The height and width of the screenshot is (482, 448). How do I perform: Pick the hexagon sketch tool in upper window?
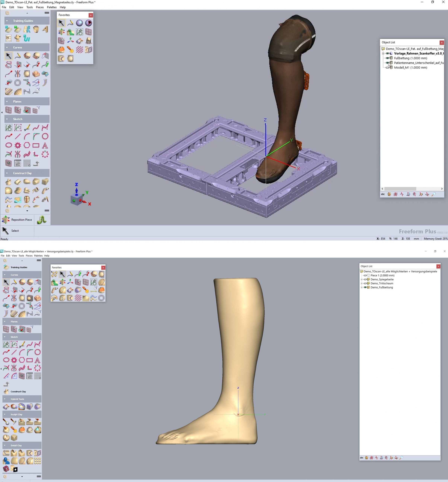click(x=27, y=145)
